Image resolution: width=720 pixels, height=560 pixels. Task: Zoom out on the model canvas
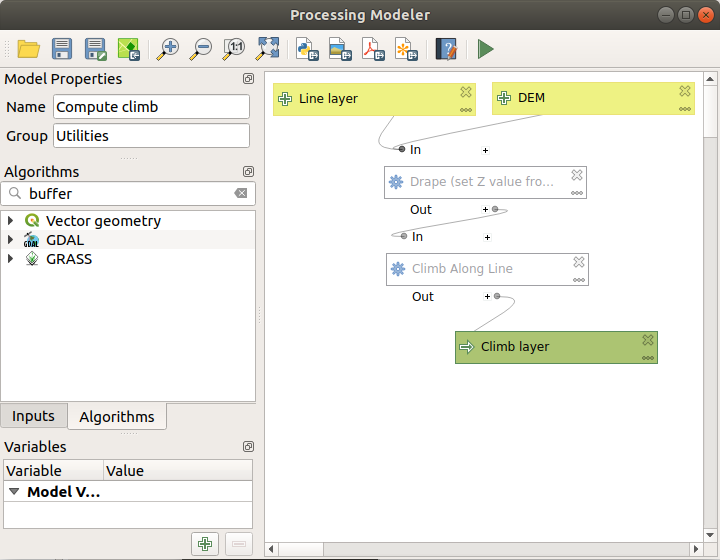(201, 48)
